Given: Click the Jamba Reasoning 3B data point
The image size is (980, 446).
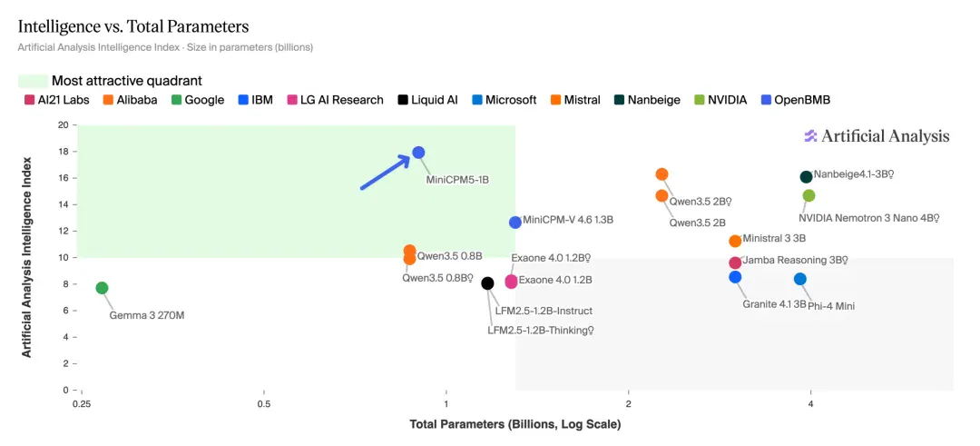Looking at the screenshot, I should [735, 263].
